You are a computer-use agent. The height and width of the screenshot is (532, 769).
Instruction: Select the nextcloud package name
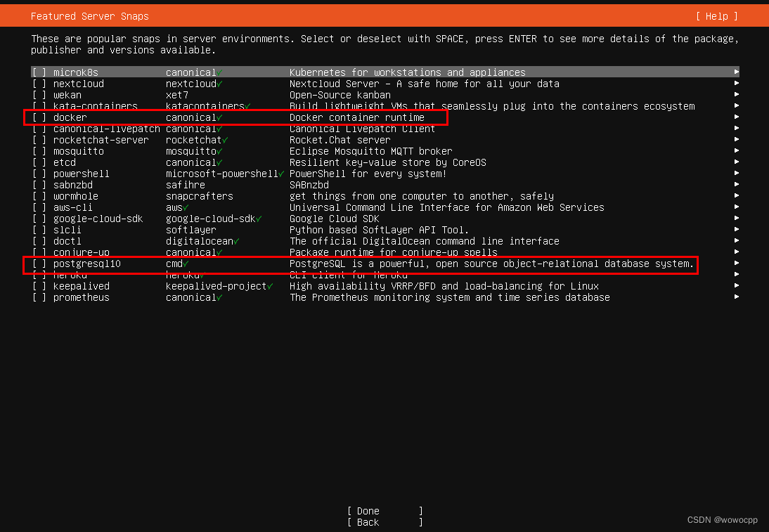pyautogui.click(x=79, y=84)
